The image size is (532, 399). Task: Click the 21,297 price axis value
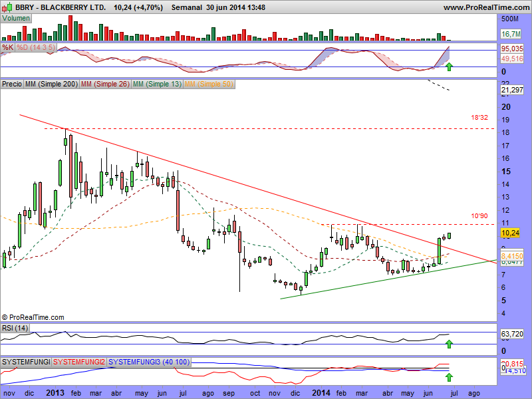[511, 90]
